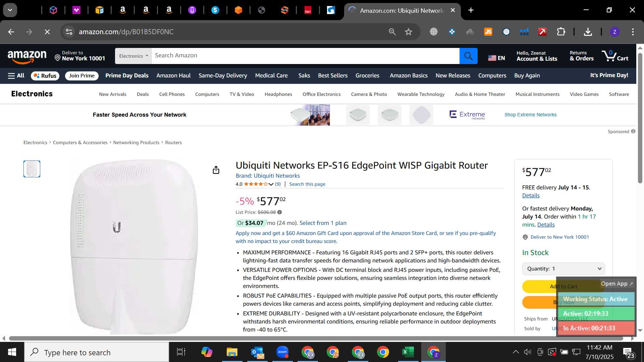This screenshot has height=362, width=644.
Task: Click the share icon beside product image
Action: [x=216, y=170]
